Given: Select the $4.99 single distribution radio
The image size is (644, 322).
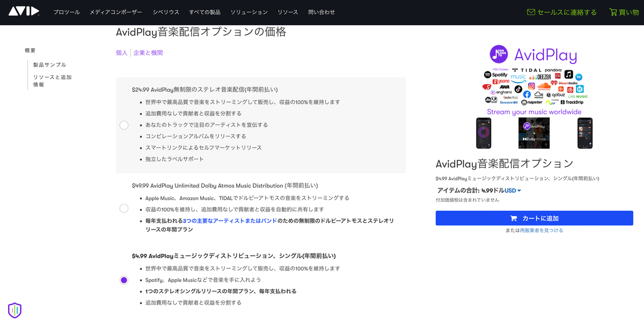Looking at the screenshot, I should tap(124, 280).
